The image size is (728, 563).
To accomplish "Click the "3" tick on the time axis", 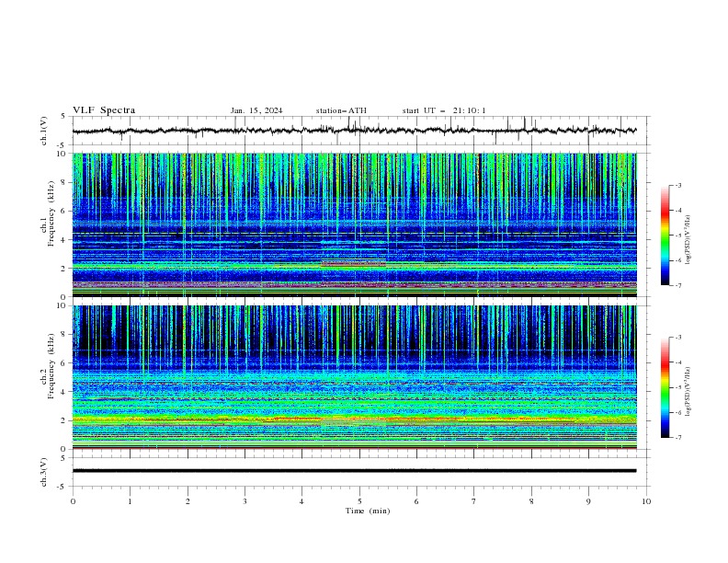I will click(245, 501).
